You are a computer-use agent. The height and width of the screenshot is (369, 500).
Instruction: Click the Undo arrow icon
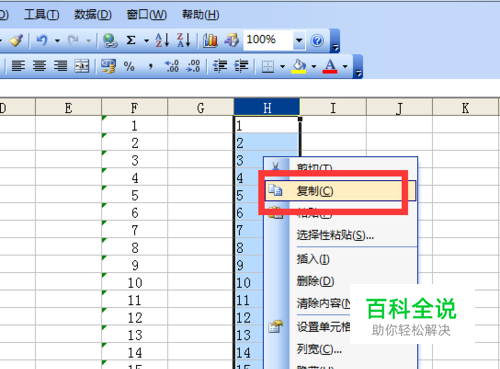42,40
